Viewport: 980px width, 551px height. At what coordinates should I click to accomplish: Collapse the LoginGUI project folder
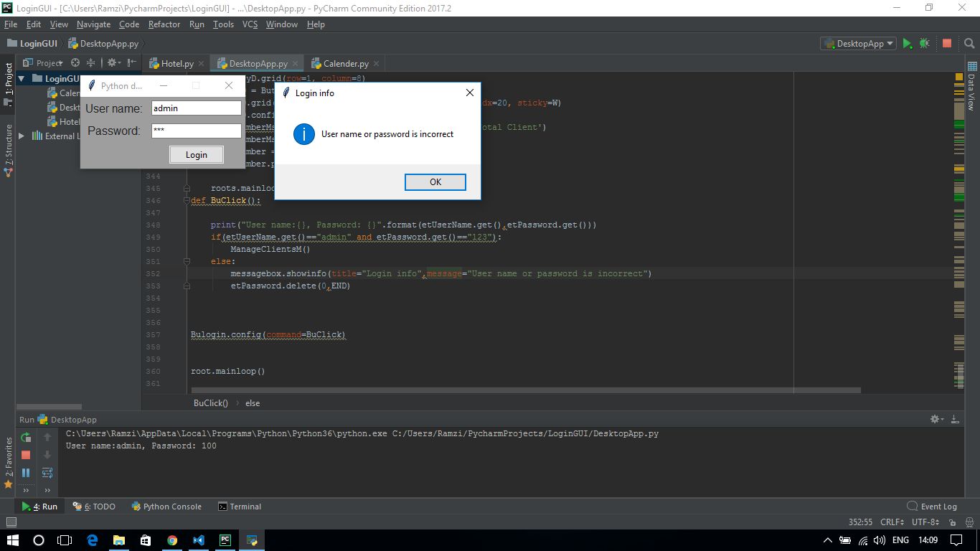pos(22,79)
